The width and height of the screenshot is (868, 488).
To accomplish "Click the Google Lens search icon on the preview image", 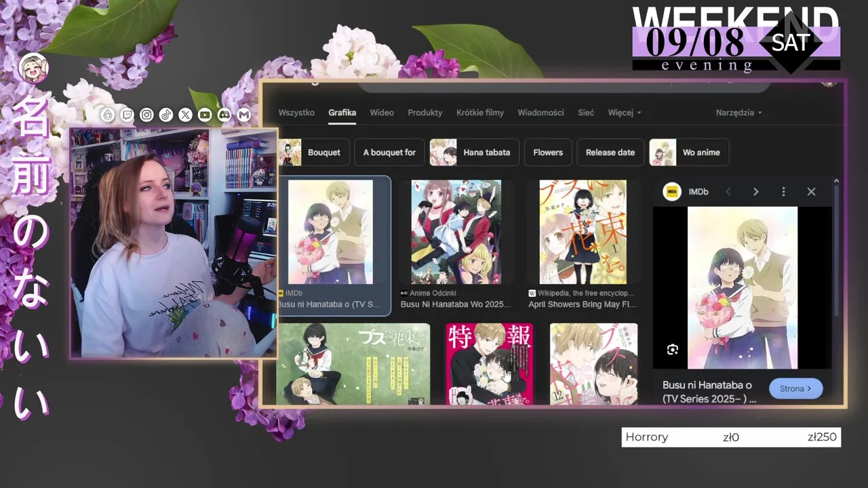I will pos(672,350).
